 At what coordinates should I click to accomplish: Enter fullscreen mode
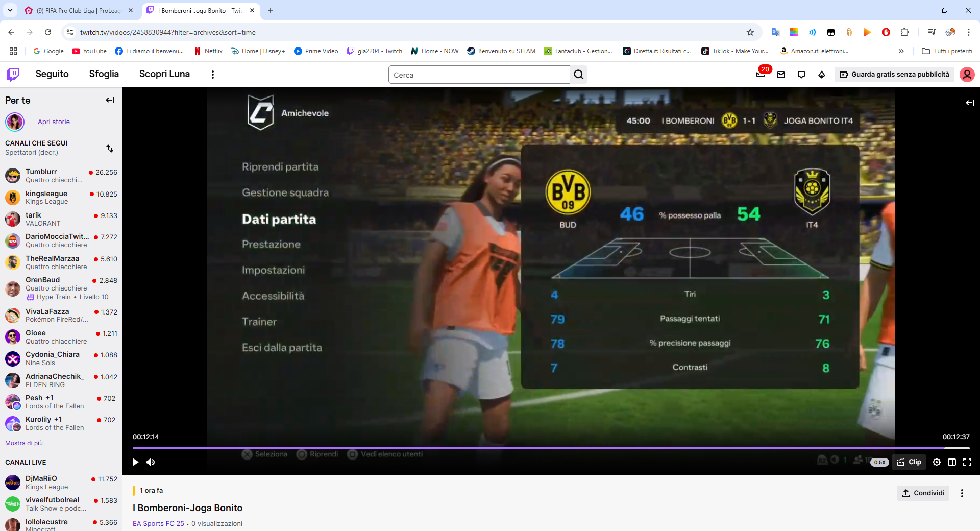pos(967,462)
